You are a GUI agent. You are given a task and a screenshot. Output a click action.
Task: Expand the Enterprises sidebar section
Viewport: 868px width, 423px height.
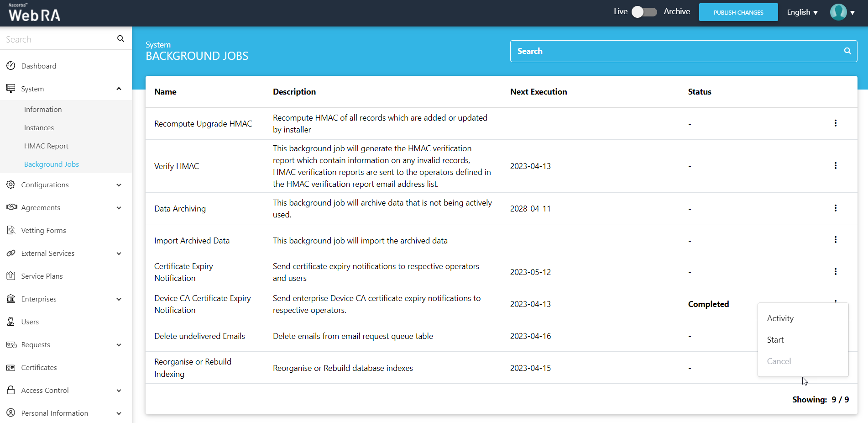119,299
